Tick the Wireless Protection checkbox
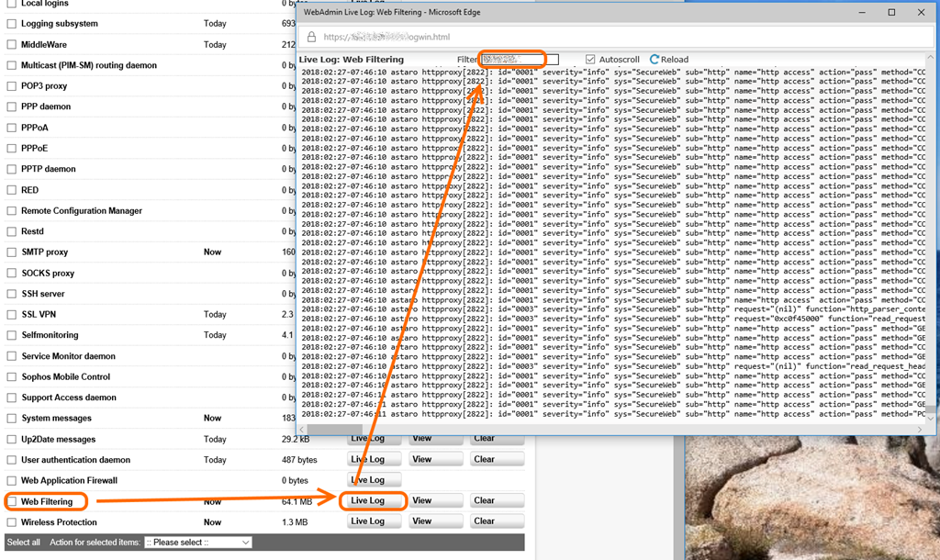 [x=12, y=522]
